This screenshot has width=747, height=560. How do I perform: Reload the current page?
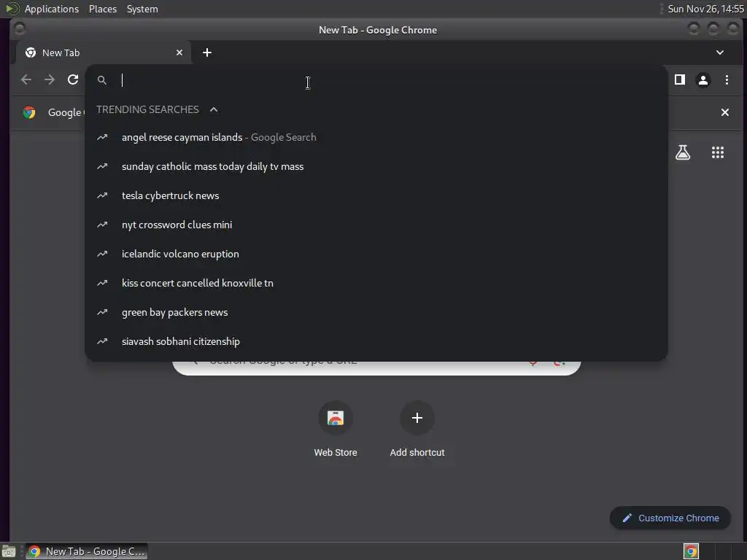pyautogui.click(x=73, y=79)
